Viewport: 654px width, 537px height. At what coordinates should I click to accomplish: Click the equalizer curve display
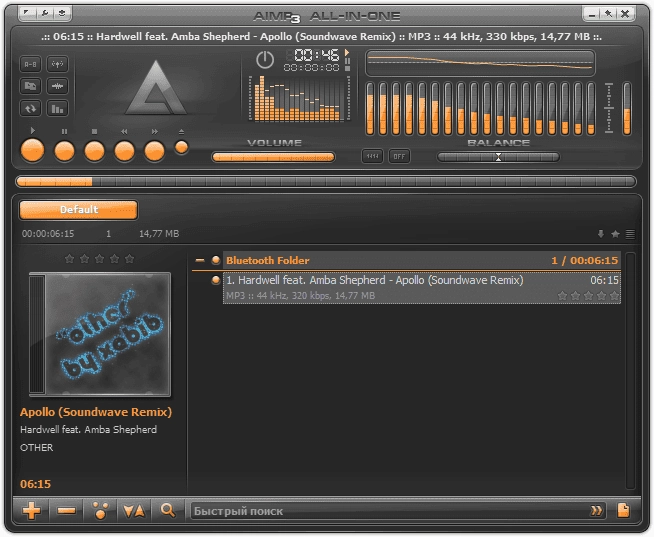tap(480, 63)
